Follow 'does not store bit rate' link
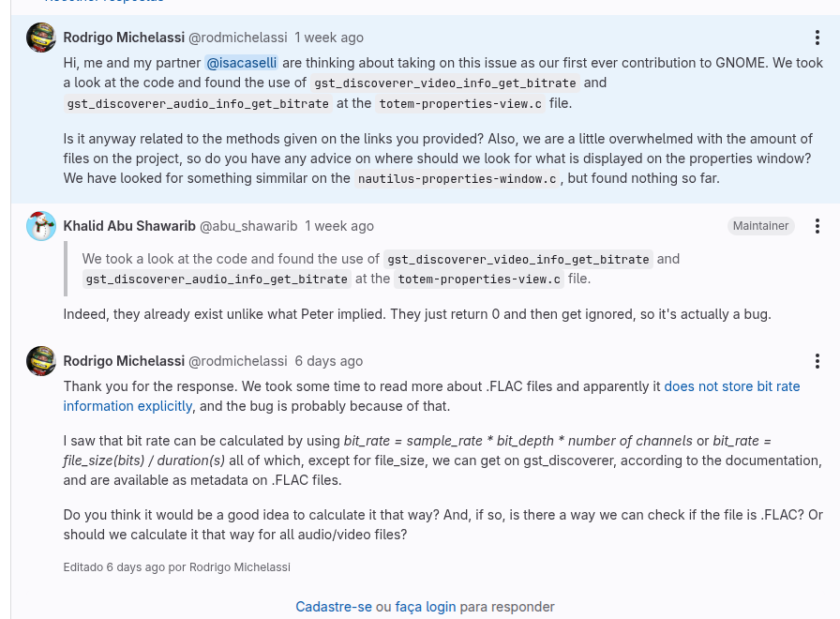 [732, 386]
